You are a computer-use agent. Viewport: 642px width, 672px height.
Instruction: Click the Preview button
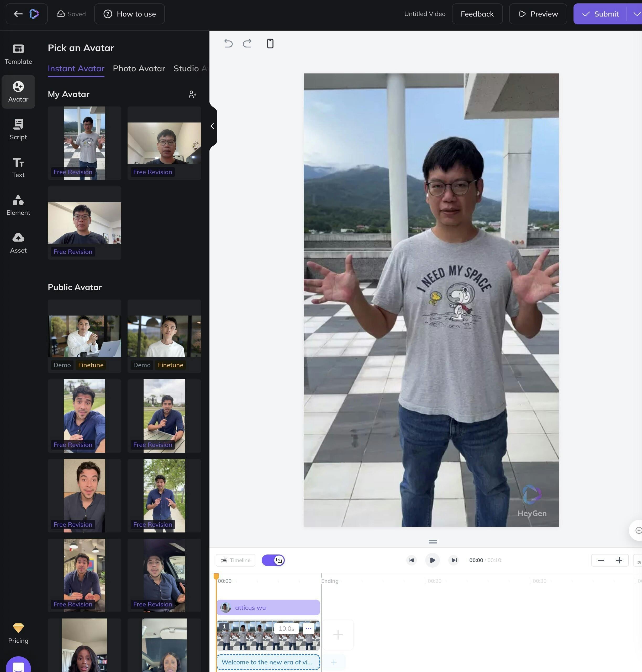click(x=538, y=14)
